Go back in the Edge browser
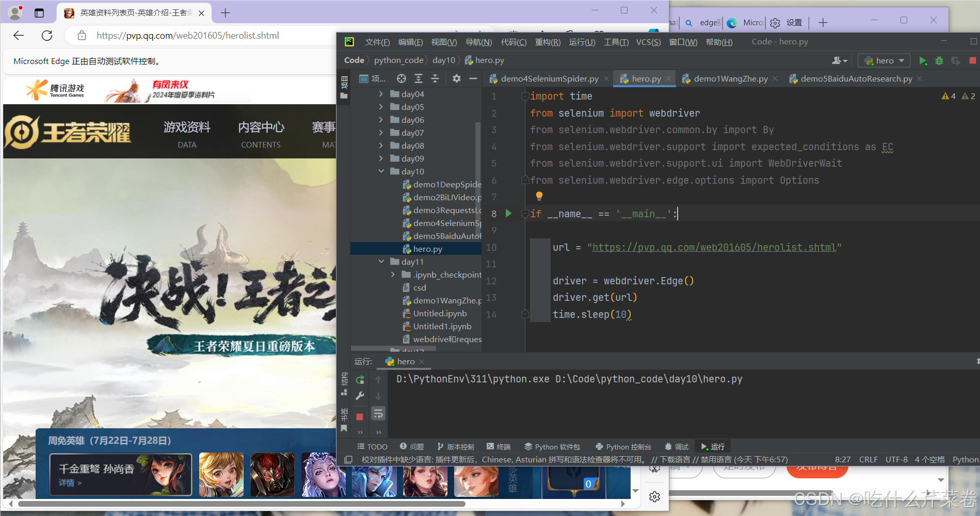Screen dimensions: 980x516 19,35
